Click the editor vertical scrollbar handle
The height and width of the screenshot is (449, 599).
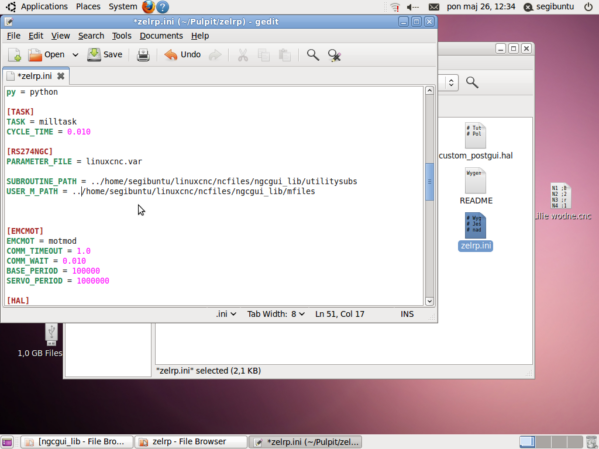(x=429, y=182)
